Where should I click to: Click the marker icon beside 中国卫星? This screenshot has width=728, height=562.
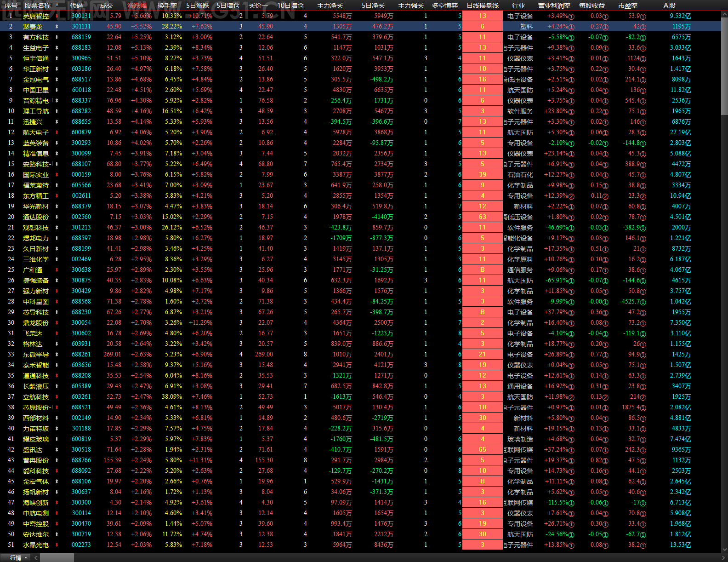57,90
